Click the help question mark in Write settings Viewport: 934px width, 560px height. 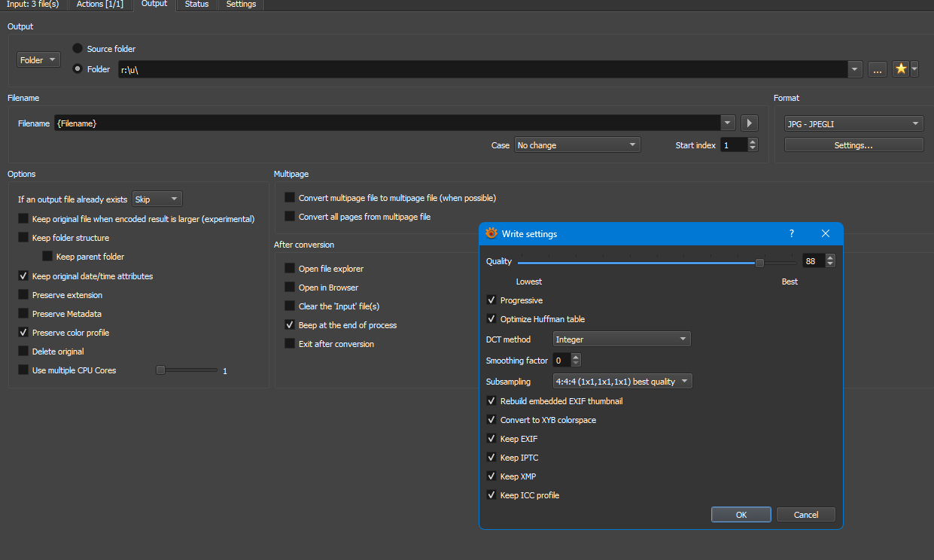pyautogui.click(x=791, y=234)
